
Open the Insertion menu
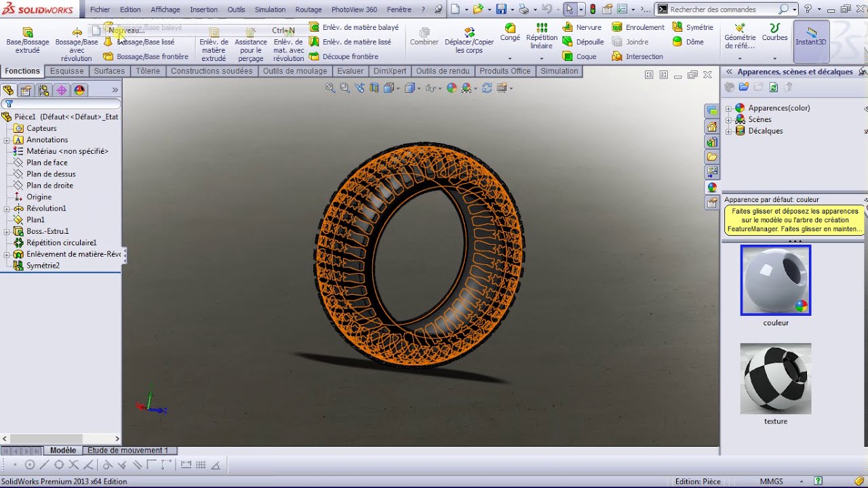click(x=203, y=9)
